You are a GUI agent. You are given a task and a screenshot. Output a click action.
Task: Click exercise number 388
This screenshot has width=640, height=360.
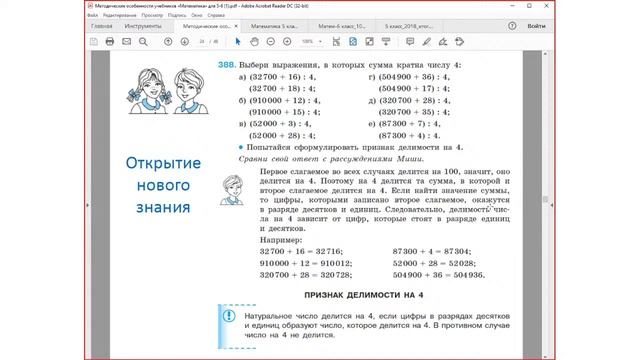click(227, 64)
